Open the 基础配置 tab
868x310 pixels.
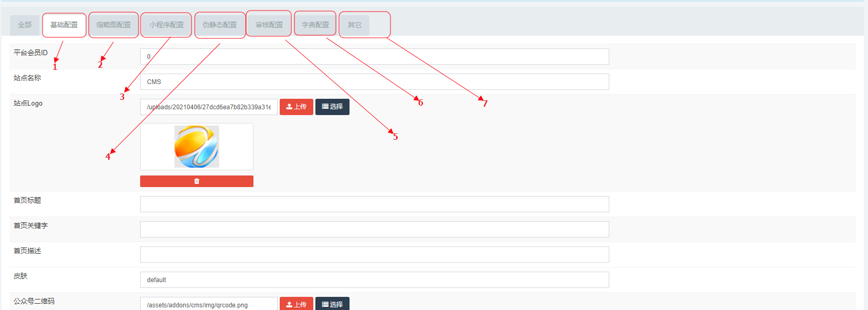point(64,25)
